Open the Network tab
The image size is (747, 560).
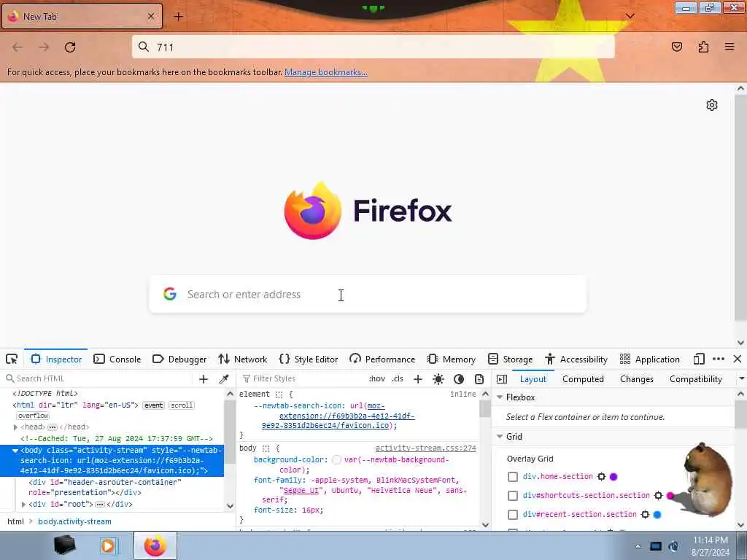pyautogui.click(x=243, y=359)
